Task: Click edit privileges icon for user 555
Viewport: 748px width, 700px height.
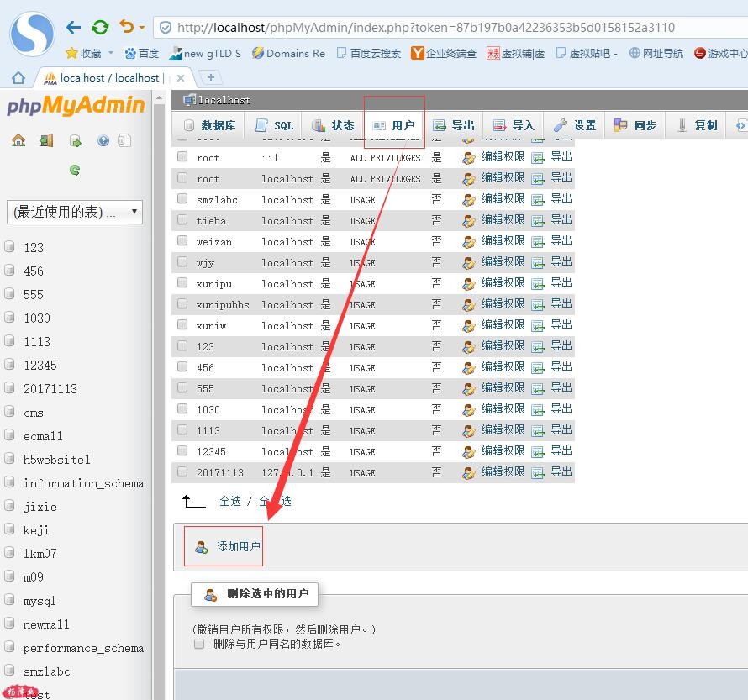Action: tap(469, 388)
